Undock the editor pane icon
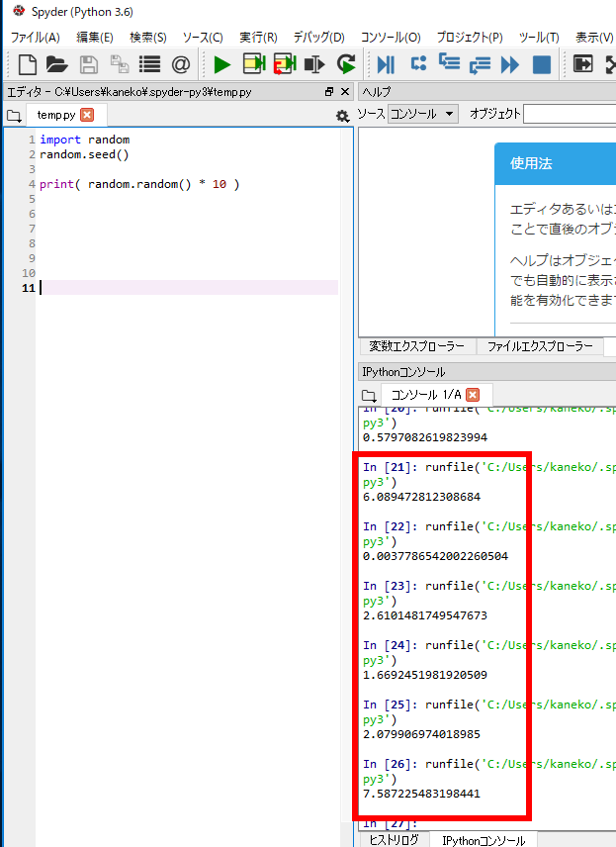This screenshot has width=616, height=847. pos(329,92)
